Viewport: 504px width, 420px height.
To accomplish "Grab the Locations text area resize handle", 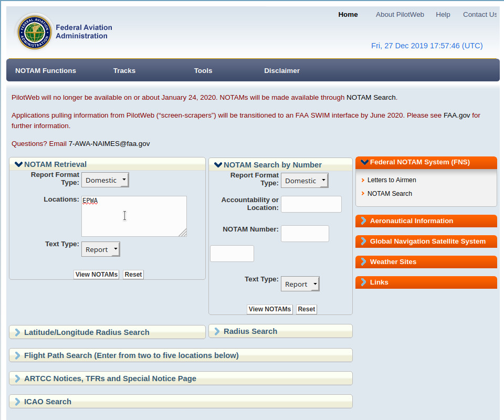I will click(x=183, y=233).
